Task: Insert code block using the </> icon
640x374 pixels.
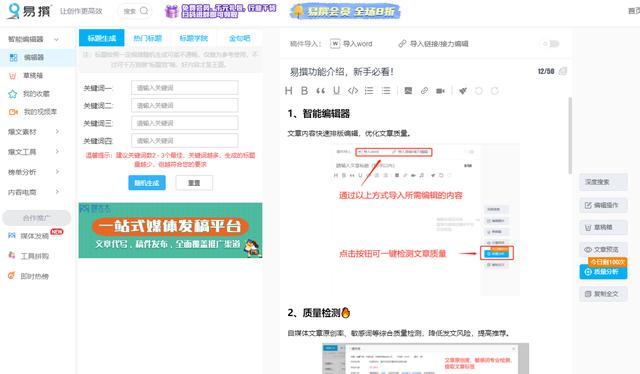Action: pos(353,91)
